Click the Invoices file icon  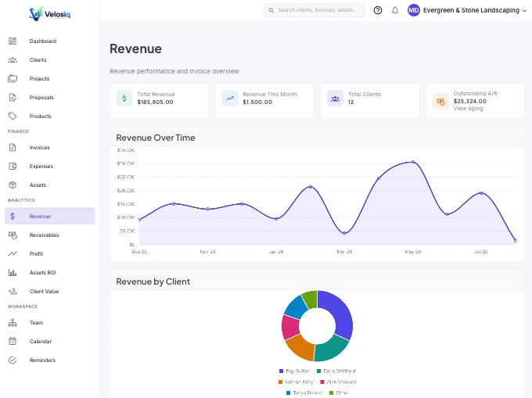point(13,148)
